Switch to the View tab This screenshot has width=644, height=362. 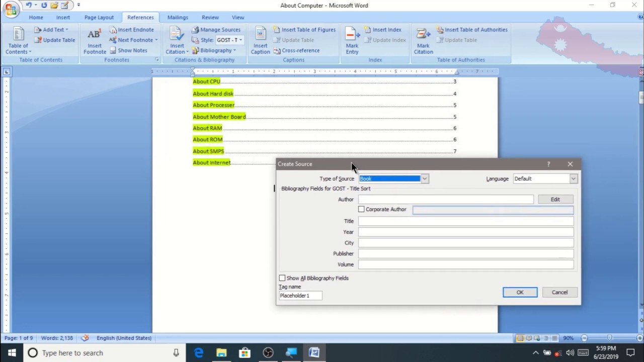click(238, 17)
